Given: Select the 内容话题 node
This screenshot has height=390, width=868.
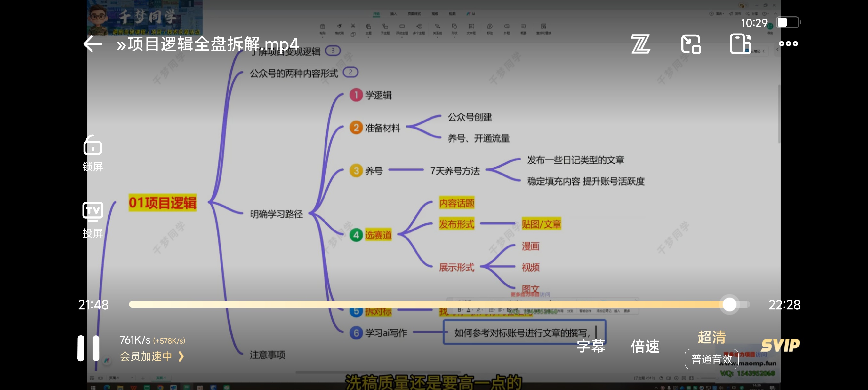Looking at the screenshot, I should (457, 203).
